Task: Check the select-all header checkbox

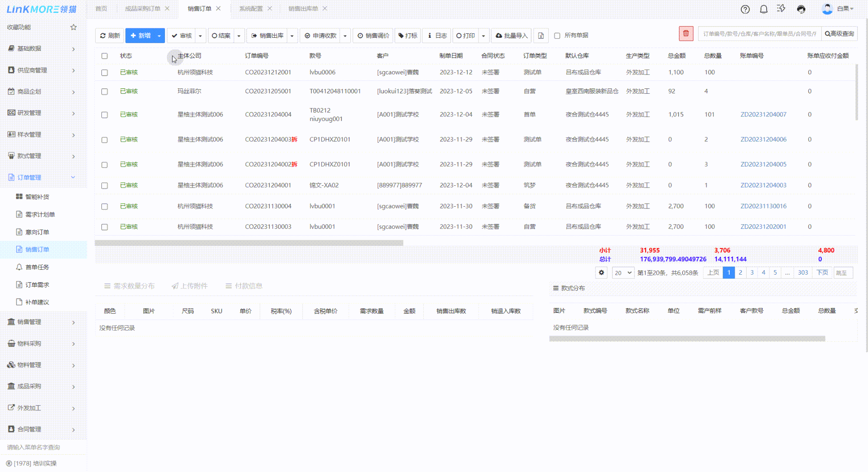Action: point(104,56)
